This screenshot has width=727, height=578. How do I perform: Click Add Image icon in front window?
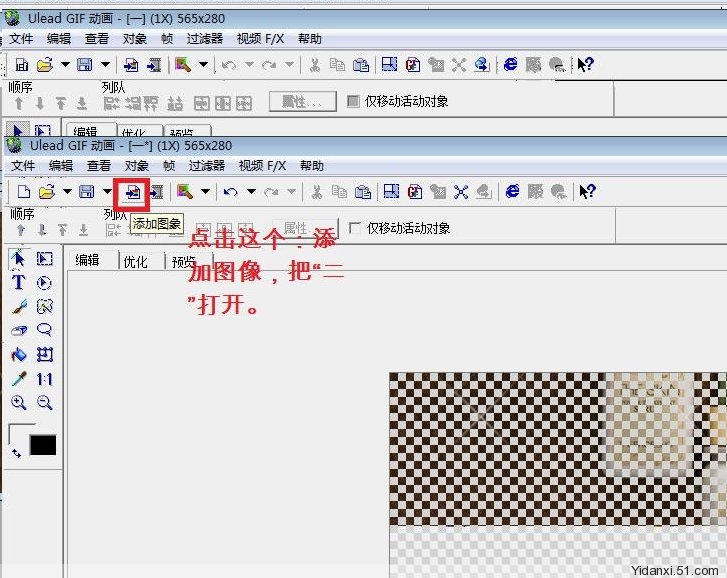coord(133,192)
